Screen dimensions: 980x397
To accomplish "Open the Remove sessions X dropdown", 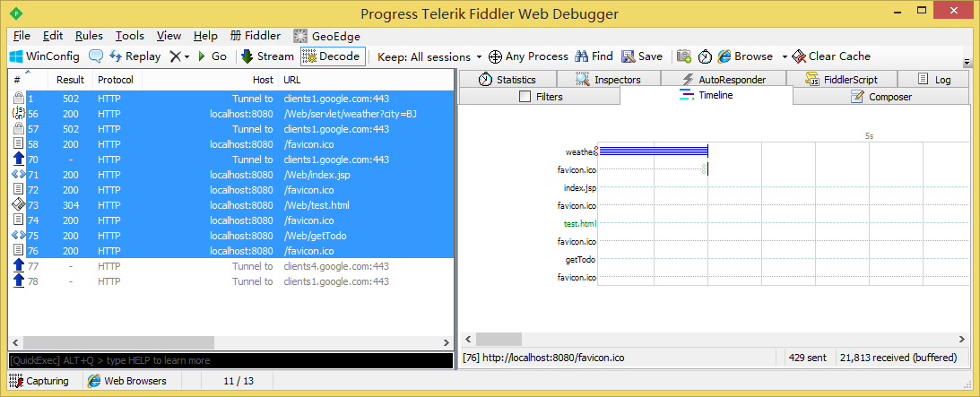I will pyautogui.click(x=179, y=56).
